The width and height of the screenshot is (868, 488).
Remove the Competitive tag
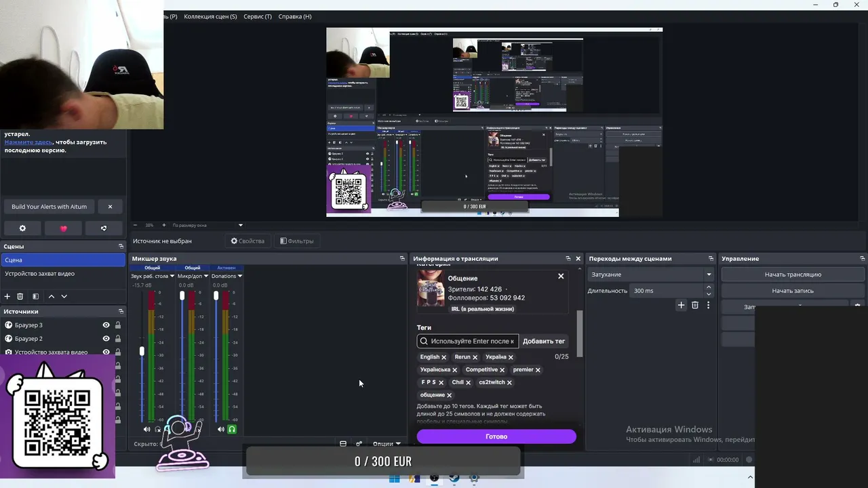click(x=502, y=370)
